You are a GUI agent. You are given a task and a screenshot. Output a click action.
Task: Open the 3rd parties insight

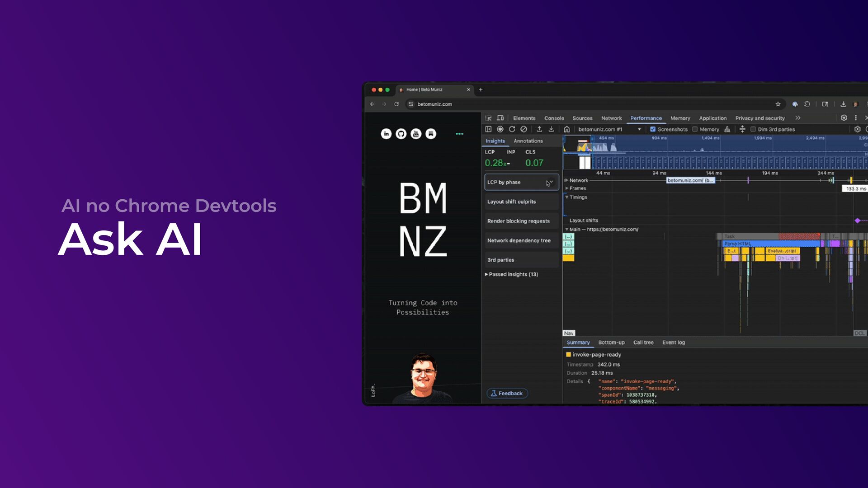[x=522, y=260]
